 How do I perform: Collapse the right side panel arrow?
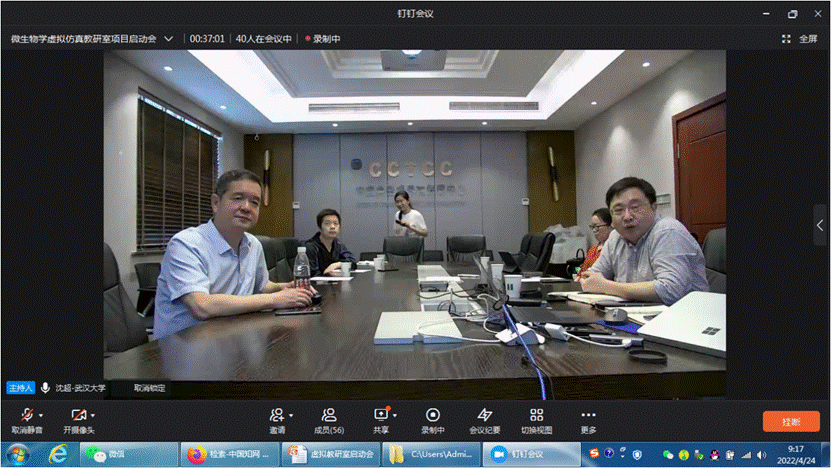tap(820, 226)
